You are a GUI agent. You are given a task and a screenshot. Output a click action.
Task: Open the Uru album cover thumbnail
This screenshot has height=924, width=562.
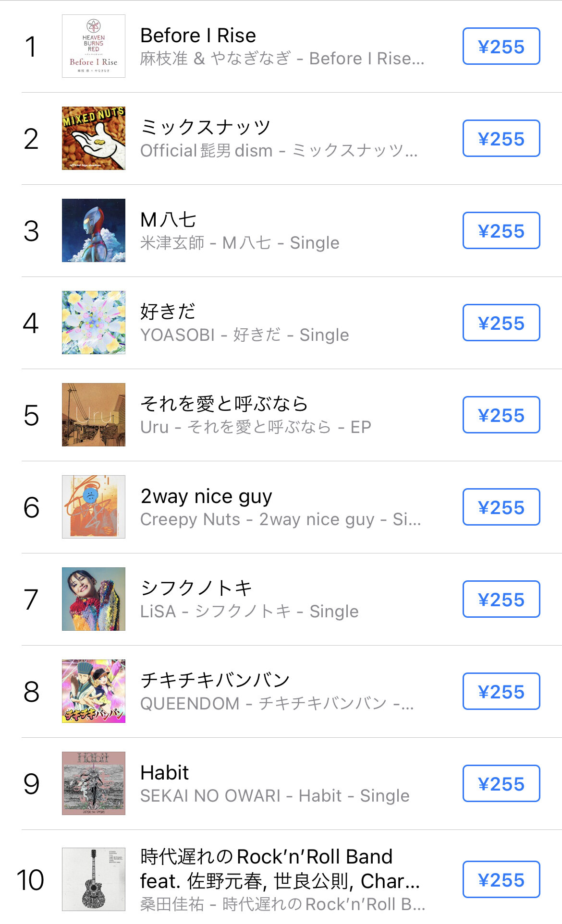94,415
